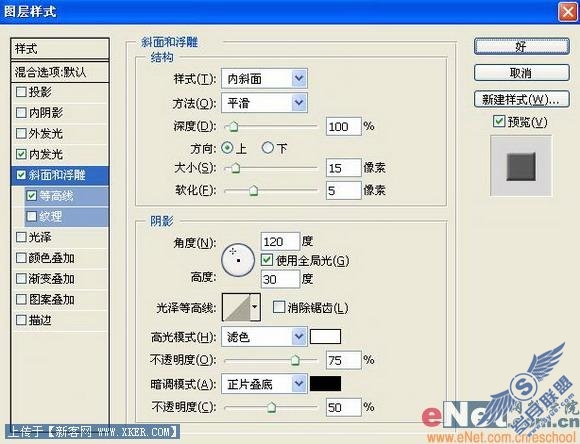Click the layer style preview thumbnail
The width and height of the screenshot is (580, 444).
coord(521,166)
